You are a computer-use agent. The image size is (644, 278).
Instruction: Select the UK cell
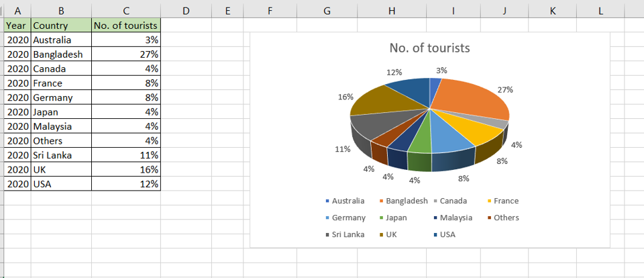[x=61, y=169]
